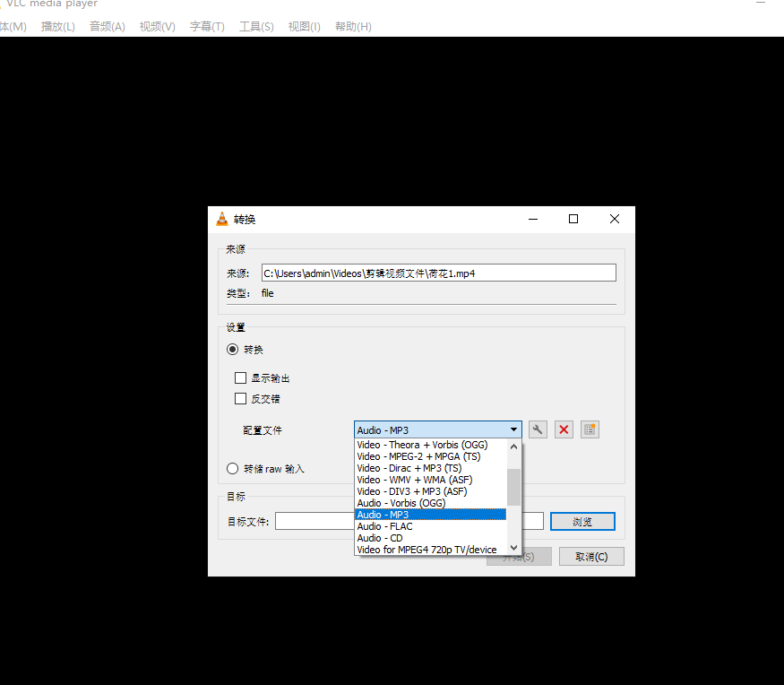784x685 pixels.
Task: Maximize the 转换 dialog window
Action: 573,219
